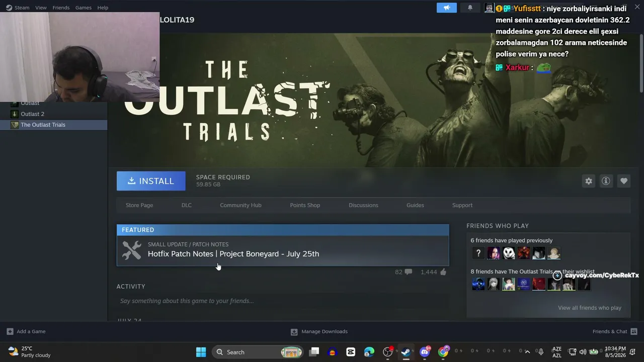Open the Points Shop tab

coord(305,205)
